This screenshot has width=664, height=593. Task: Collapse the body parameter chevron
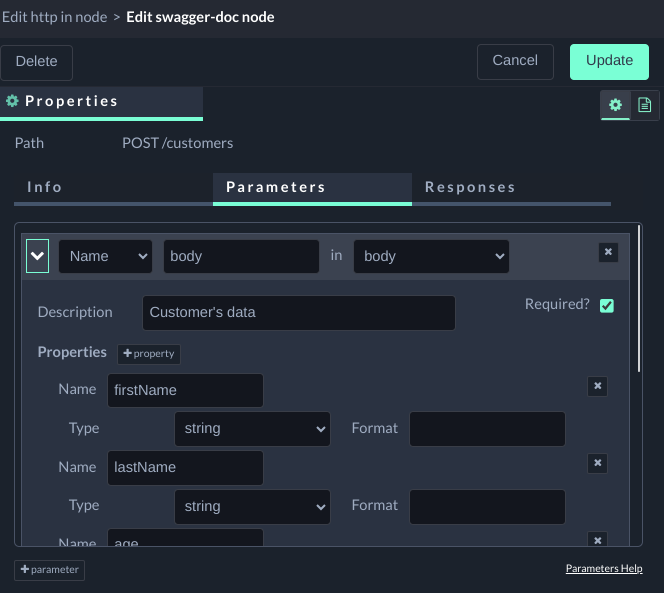coord(37,256)
